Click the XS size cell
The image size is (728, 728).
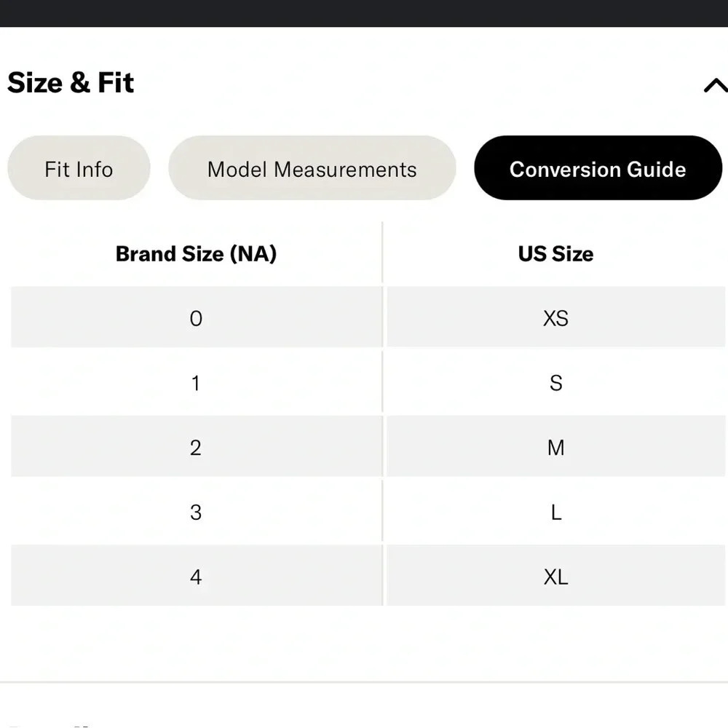555,318
